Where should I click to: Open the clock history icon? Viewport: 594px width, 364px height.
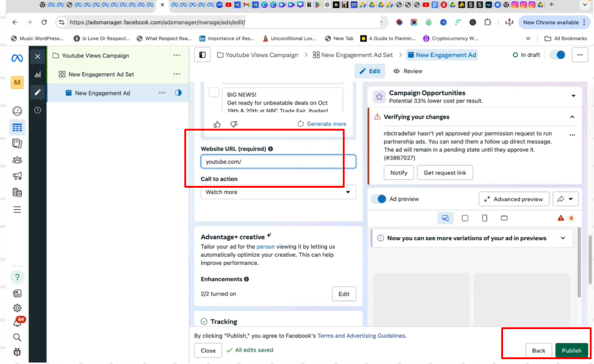[37, 110]
